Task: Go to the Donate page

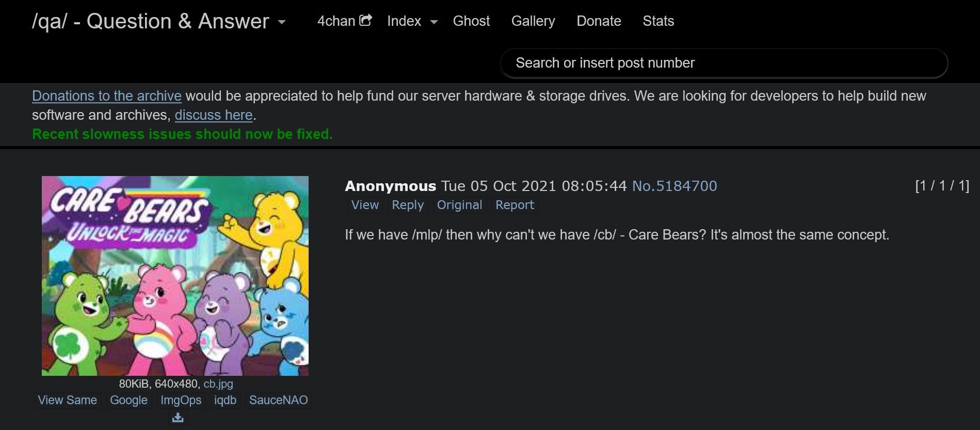Action: [x=598, y=21]
